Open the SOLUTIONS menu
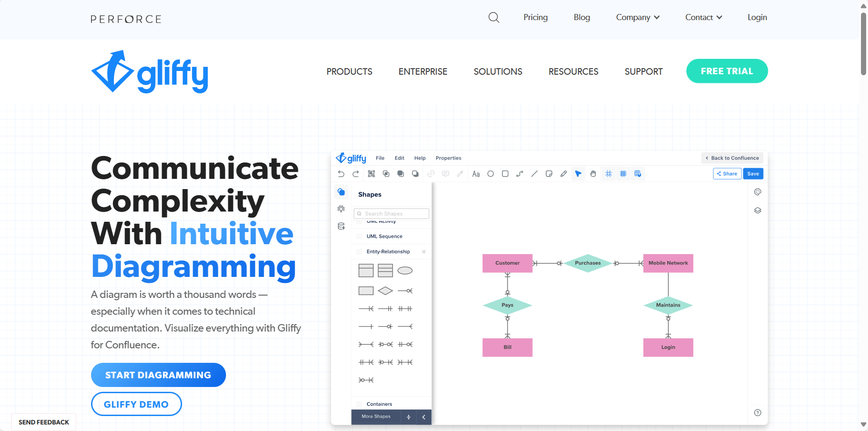Viewport: 868px width, 431px height. pos(498,71)
